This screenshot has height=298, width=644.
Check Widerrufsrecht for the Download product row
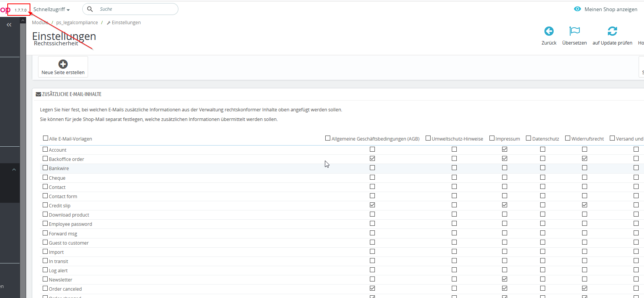[584, 214]
